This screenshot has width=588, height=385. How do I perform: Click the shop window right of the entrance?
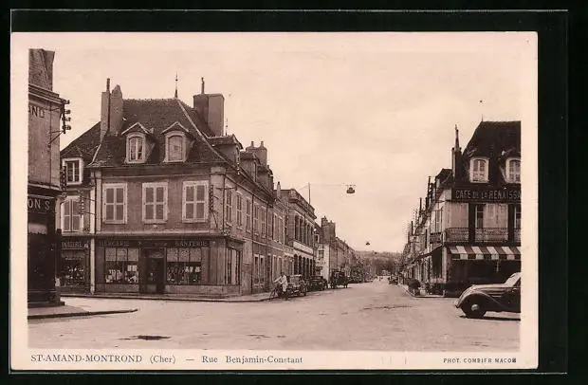[x=184, y=266]
